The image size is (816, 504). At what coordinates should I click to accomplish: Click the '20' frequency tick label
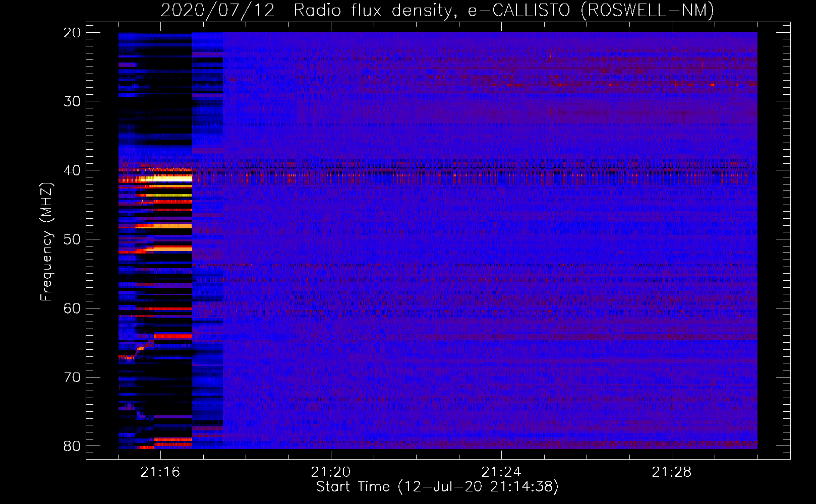point(72,33)
